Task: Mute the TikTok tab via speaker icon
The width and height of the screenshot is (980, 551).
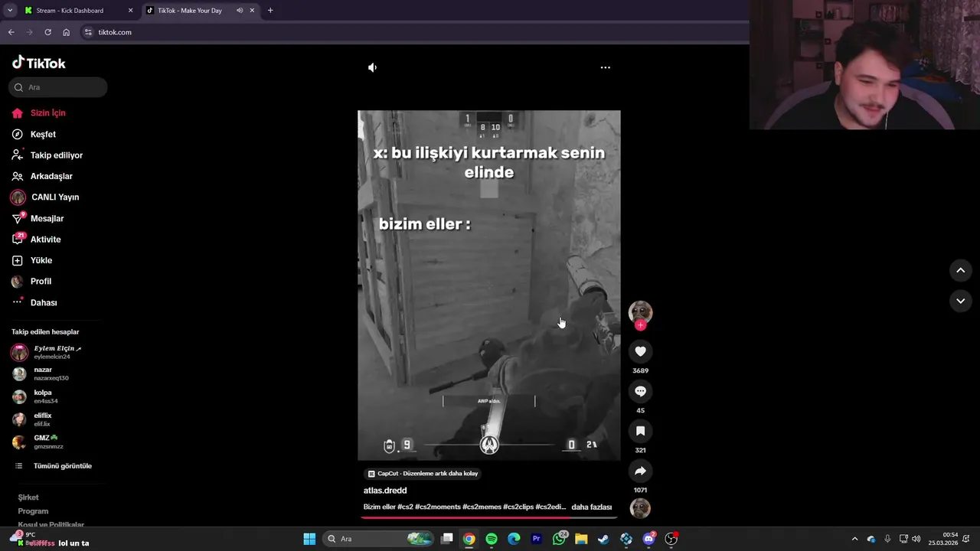Action: (x=240, y=11)
